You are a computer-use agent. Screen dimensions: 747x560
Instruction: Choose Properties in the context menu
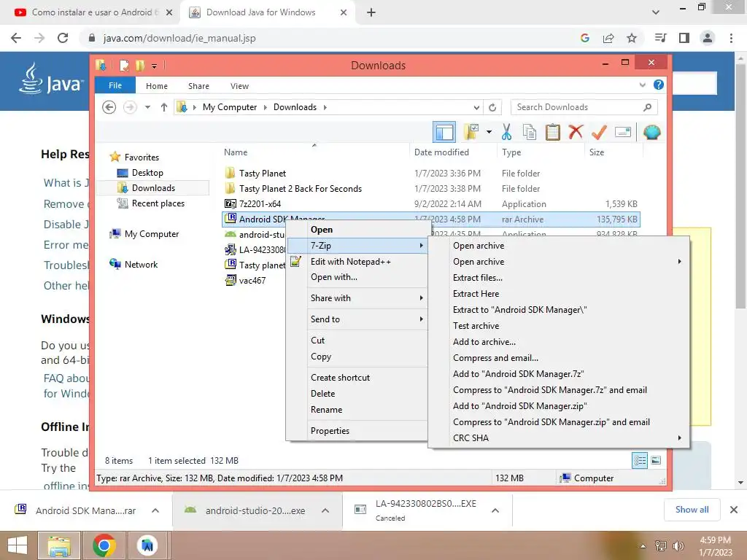click(x=330, y=430)
